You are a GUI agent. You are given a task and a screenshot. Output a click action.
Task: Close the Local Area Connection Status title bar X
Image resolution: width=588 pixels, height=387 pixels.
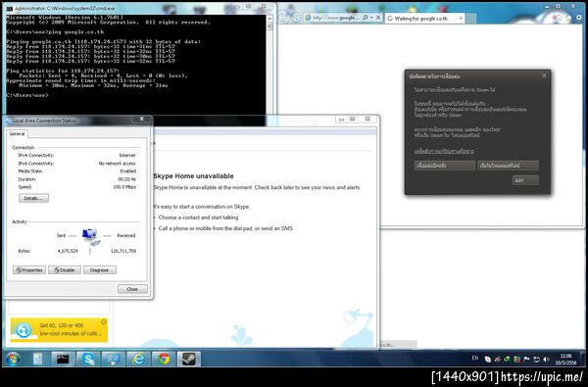coord(141,120)
